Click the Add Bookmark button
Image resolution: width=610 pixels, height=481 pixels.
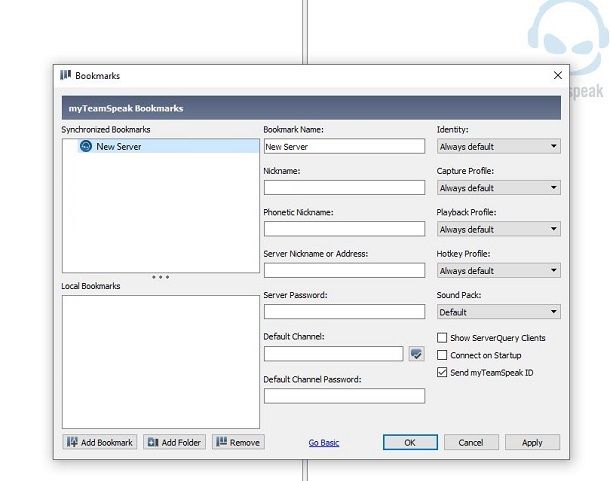pos(100,442)
